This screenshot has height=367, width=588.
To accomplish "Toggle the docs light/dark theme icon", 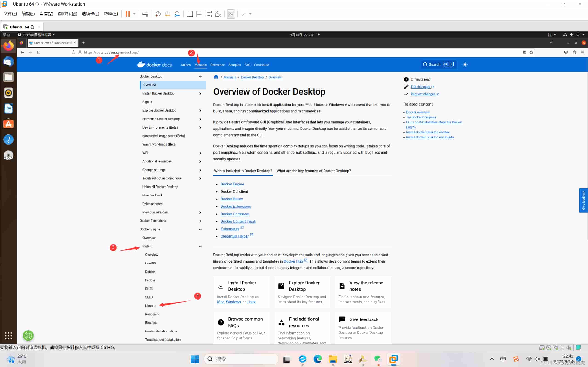I will 465,64.
